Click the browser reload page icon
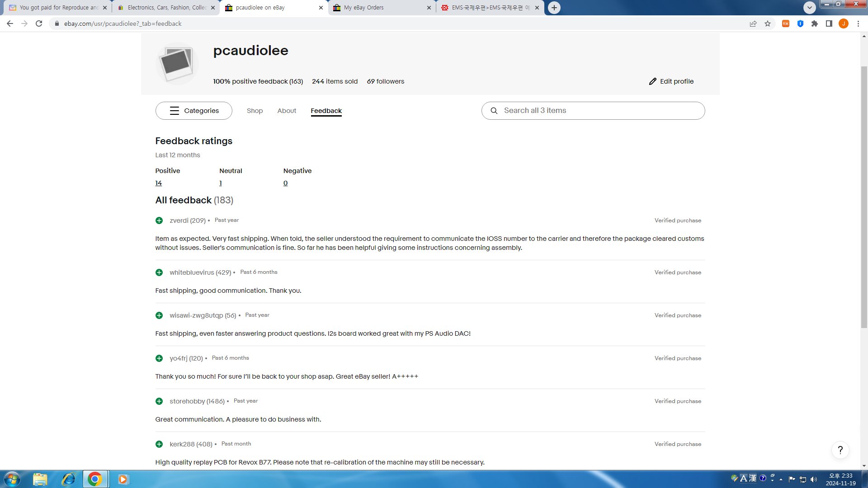Screen dimensions: 868x488 [39, 23]
